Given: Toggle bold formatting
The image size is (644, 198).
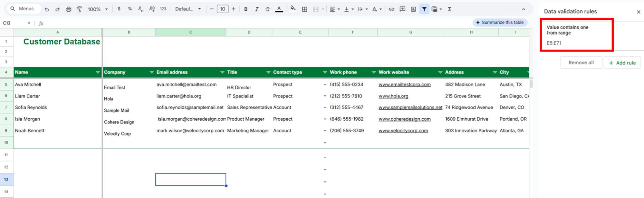Looking at the screenshot, I should point(246,9).
